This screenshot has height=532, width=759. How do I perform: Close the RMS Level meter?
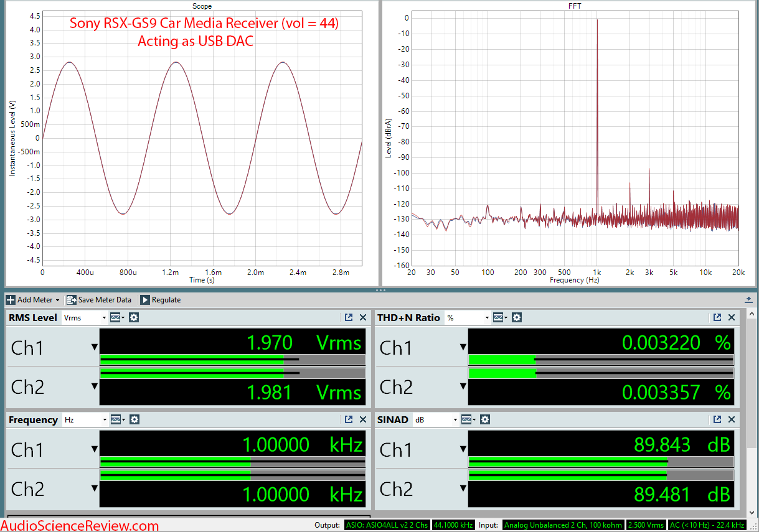click(363, 317)
